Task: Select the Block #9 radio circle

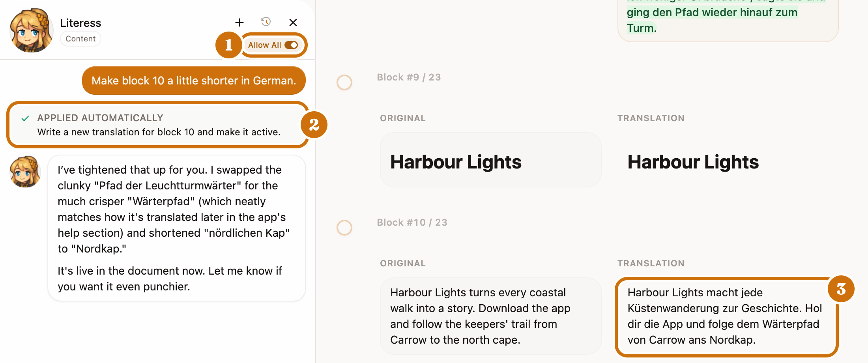Action: tap(344, 82)
